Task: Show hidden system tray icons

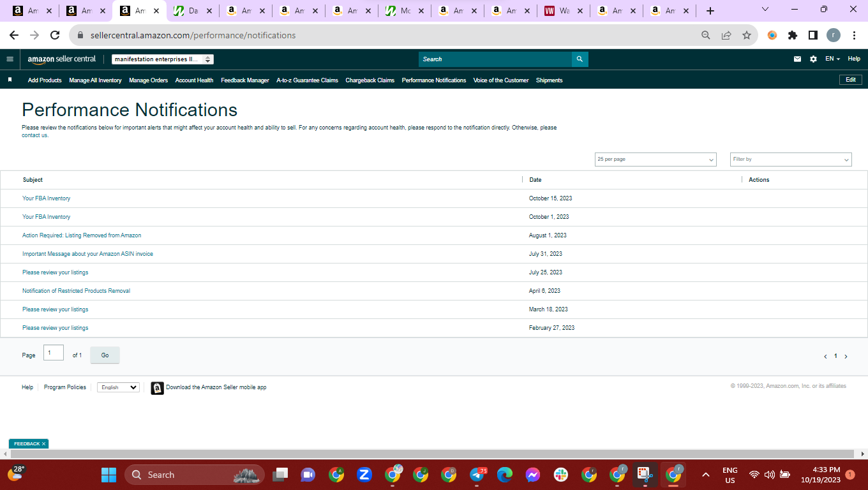Action: coord(706,475)
